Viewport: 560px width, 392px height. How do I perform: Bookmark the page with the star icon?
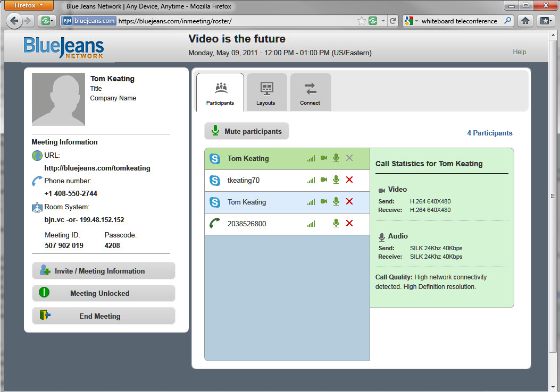pos(362,21)
